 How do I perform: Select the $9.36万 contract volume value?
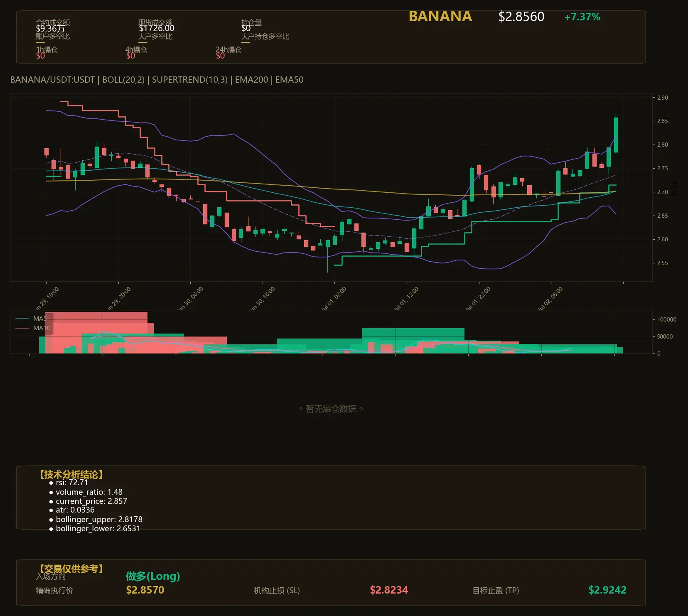pyautogui.click(x=50, y=29)
